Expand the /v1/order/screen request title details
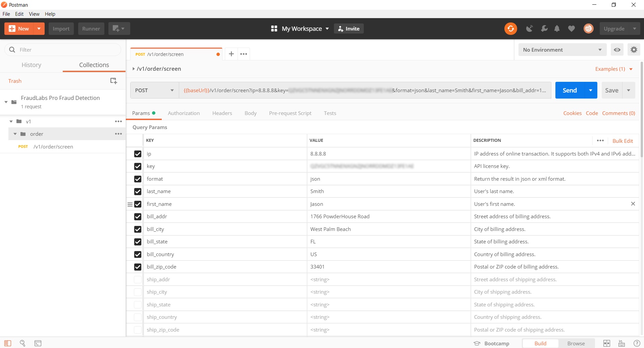 [x=134, y=69]
